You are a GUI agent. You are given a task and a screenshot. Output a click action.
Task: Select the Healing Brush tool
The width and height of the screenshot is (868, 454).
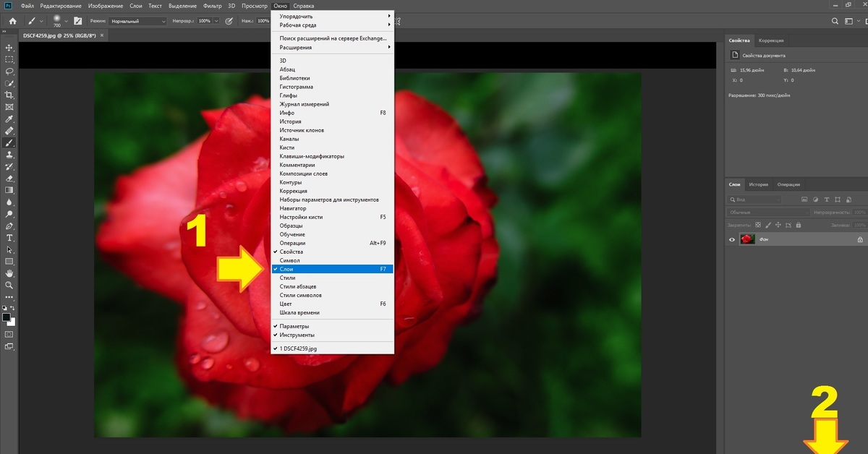click(9, 132)
